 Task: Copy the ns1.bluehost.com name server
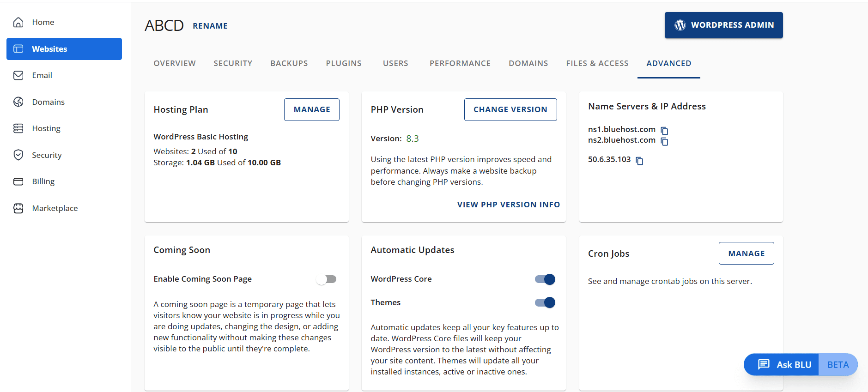664,131
